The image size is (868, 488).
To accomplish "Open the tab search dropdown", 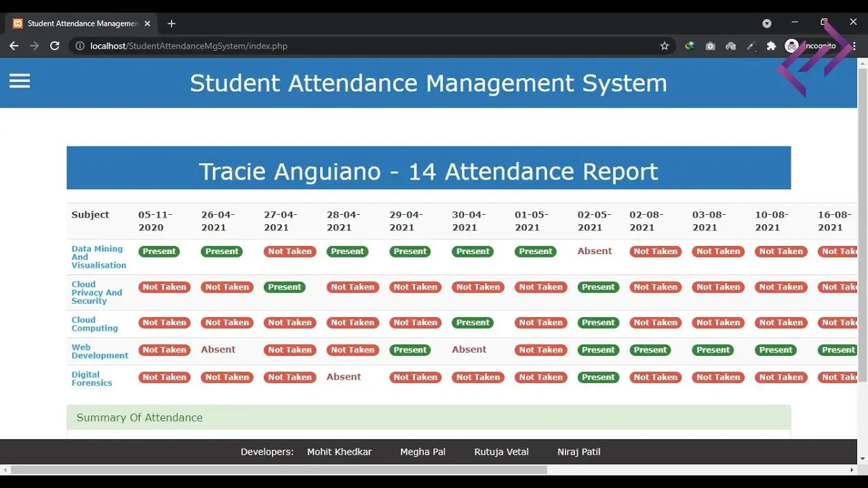I will 767,23.
